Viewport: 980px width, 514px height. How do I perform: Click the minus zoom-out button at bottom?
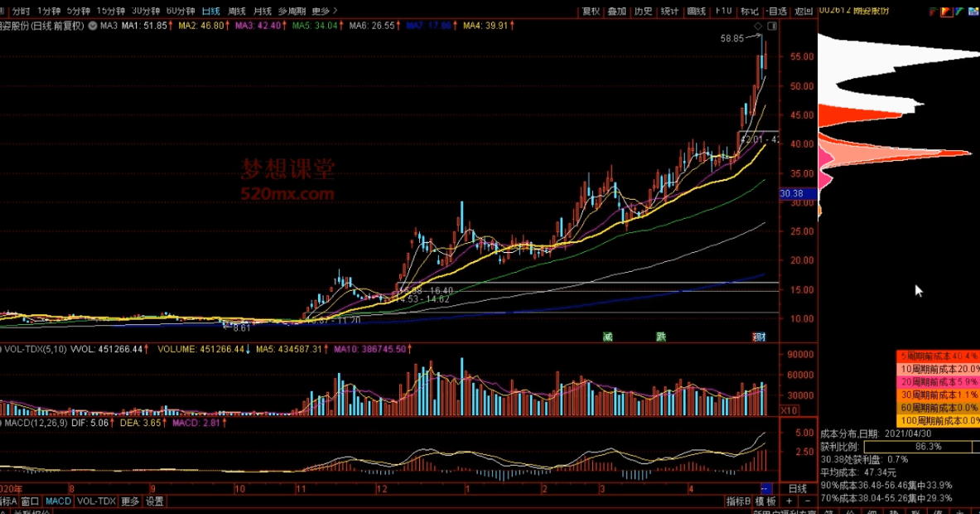point(806,502)
